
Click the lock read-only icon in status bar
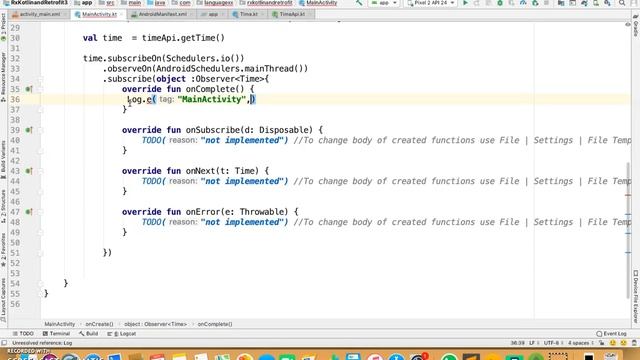click(x=602, y=343)
